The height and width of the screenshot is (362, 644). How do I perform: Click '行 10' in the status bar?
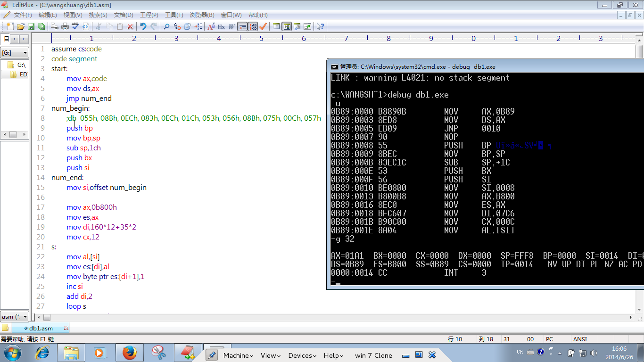(x=455, y=339)
